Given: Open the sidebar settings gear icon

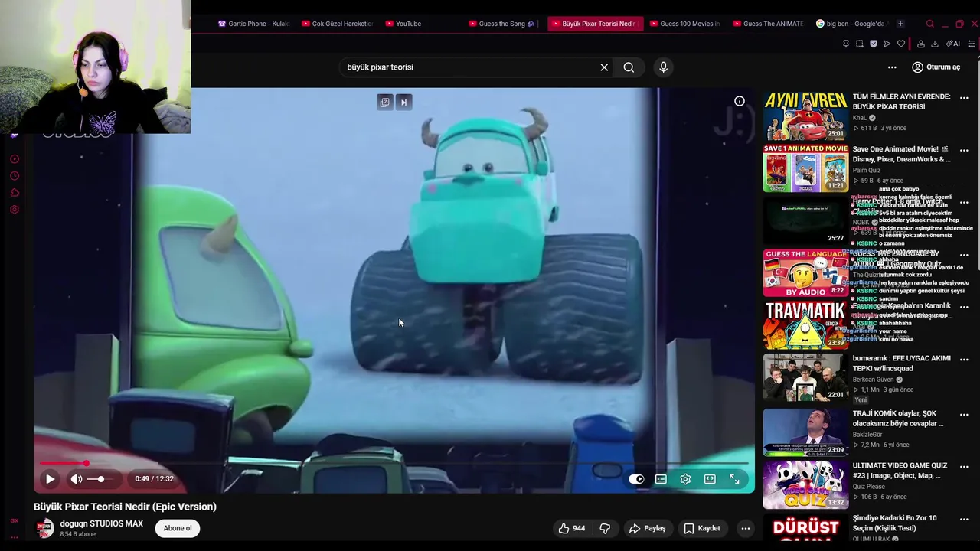Looking at the screenshot, I should click(x=15, y=210).
